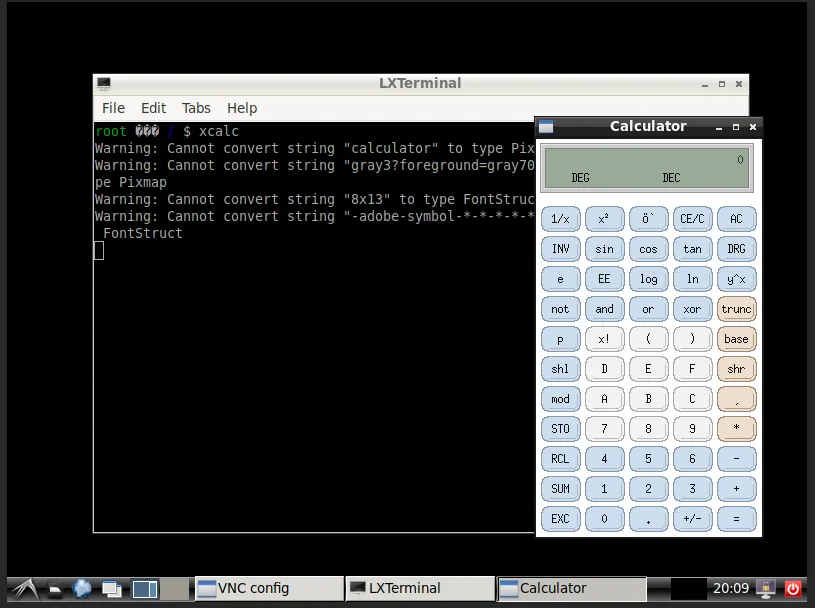Open the File menu in LXTerminal

tap(113, 108)
